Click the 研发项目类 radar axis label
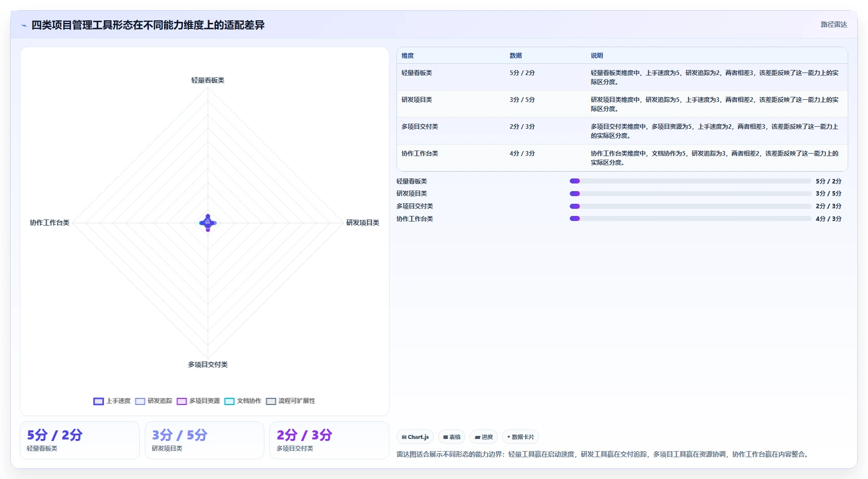 coord(363,223)
